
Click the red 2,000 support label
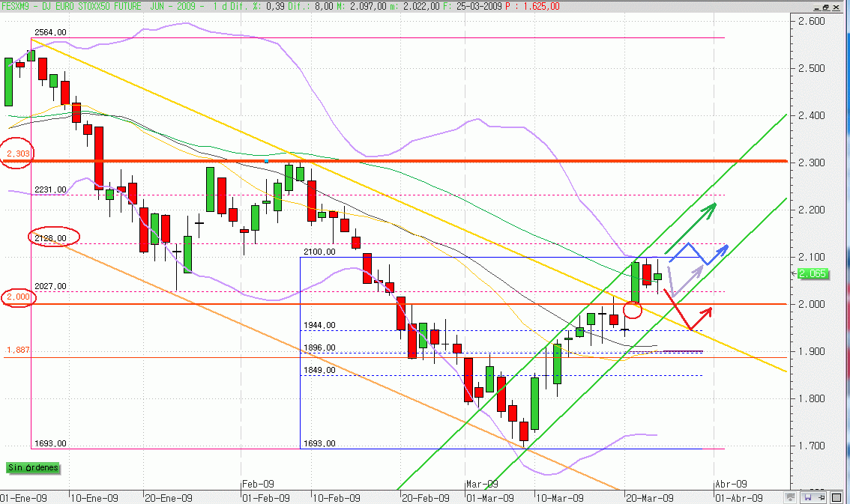(18, 297)
